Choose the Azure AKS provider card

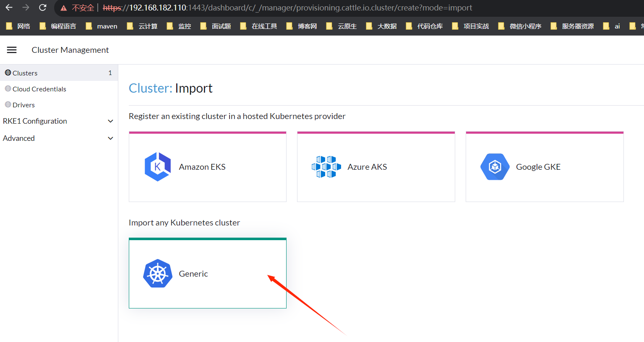tap(376, 167)
